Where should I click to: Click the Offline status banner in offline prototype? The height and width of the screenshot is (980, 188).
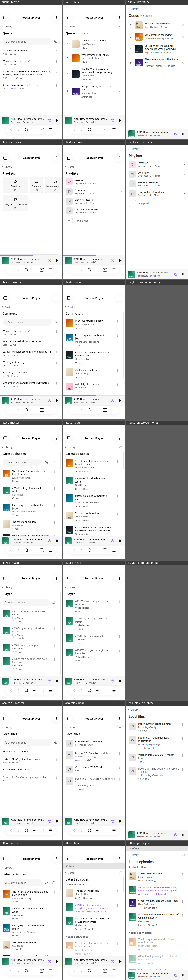tap(157, 848)
